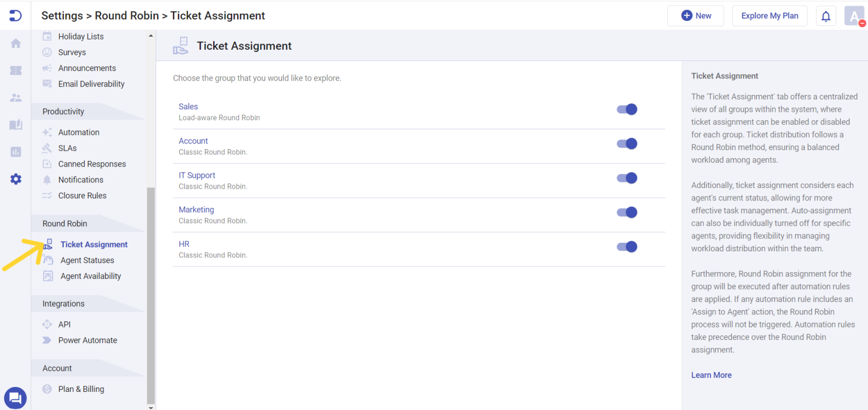
Task: Click the user avatar in top right corner
Action: coord(854,15)
